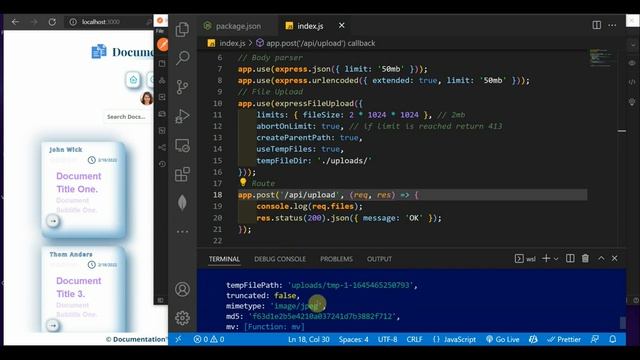Place cursor on line 19 console.log

tap(309, 206)
